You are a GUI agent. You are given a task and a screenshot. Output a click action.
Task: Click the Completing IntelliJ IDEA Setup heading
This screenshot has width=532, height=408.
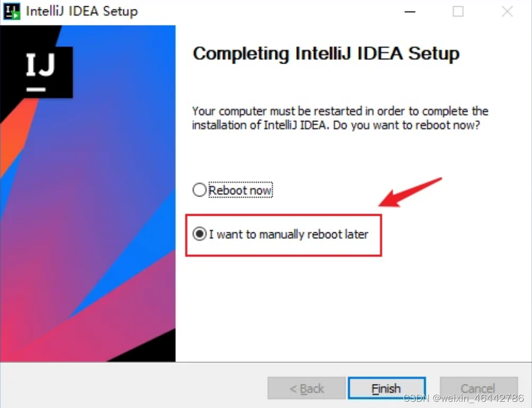coord(326,54)
